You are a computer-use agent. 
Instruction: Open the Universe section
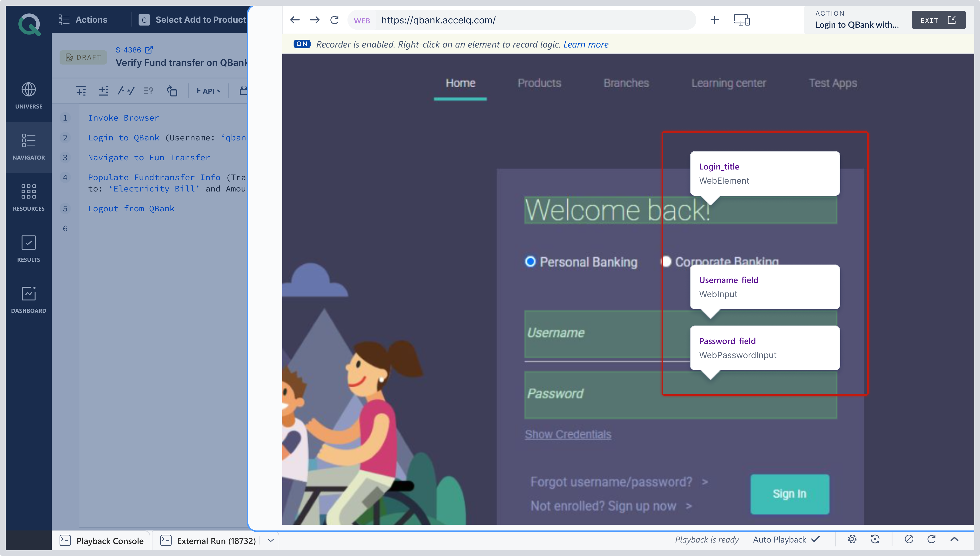click(x=29, y=96)
